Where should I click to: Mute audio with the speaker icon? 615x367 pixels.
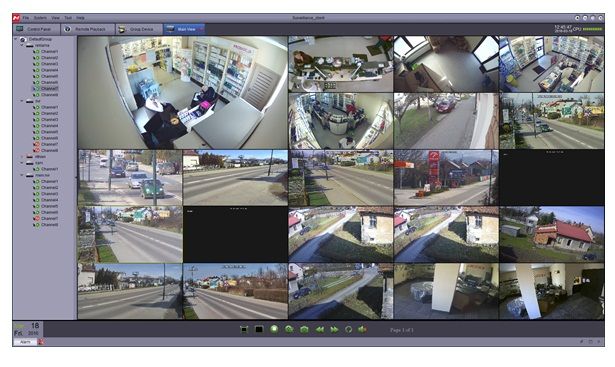[362, 330]
